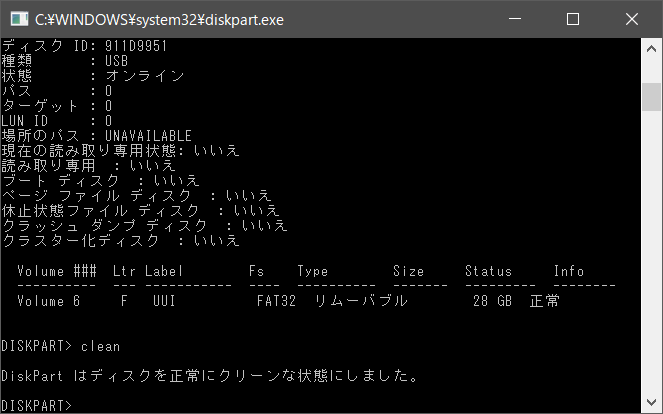Maximize the diskpart.exe window

[x=573, y=19]
